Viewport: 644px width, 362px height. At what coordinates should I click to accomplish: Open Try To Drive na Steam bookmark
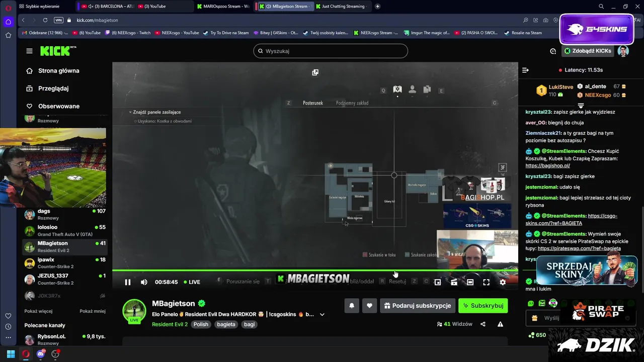226,33
